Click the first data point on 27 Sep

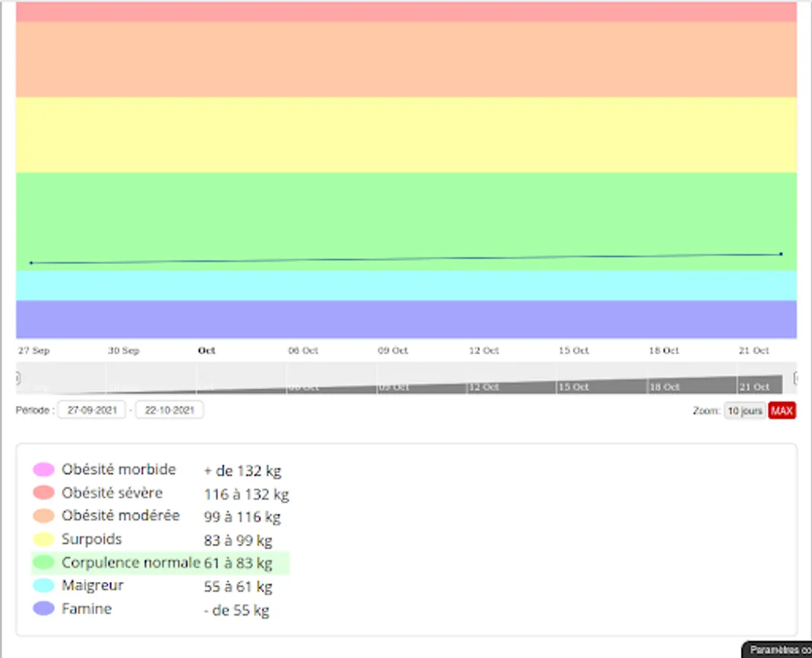point(31,263)
